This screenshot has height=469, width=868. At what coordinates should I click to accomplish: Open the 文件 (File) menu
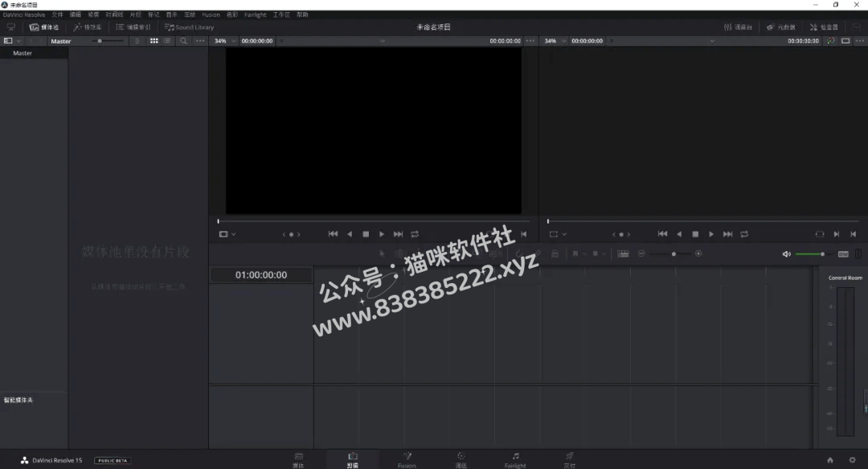coord(58,15)
